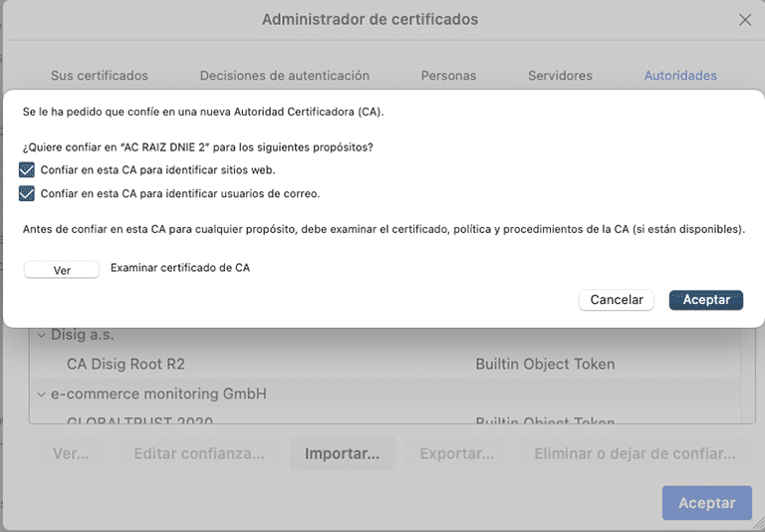The width and height of the screenshot is (765, 532).
Task: Uncheck trust CA to identify websites
Action: pyautogui.click(x=27, y=169)
